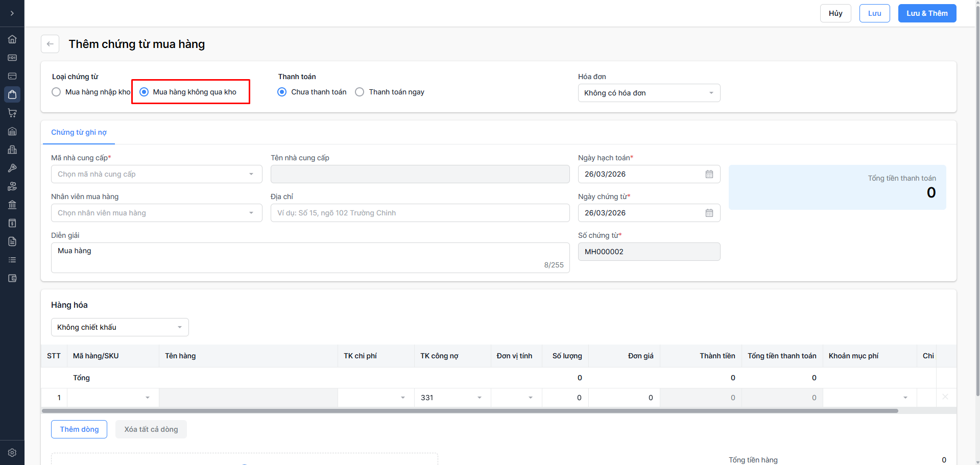The image size is (980, 465).
Task: Click the home icon in sidebar
Action: pyautogui.click(x=12, y=39)
